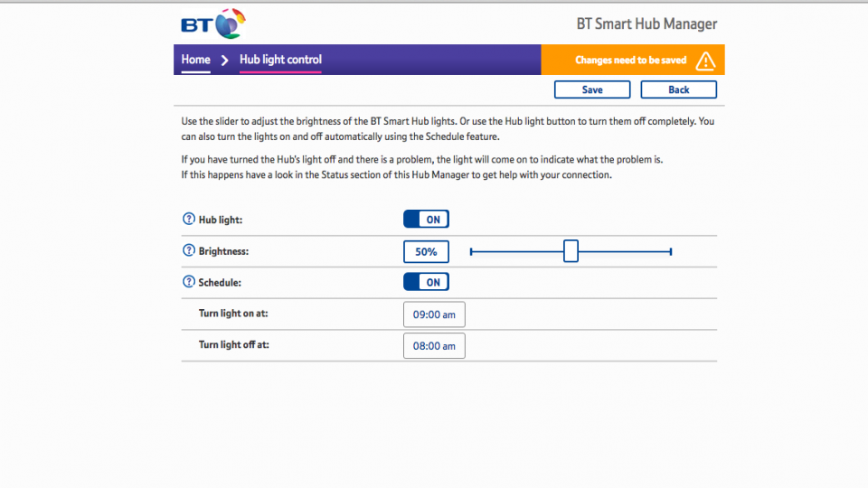This screenshot has width=868, height=488.
Task: Open help icon beside Schedule
Action: (x=189, y=282)
